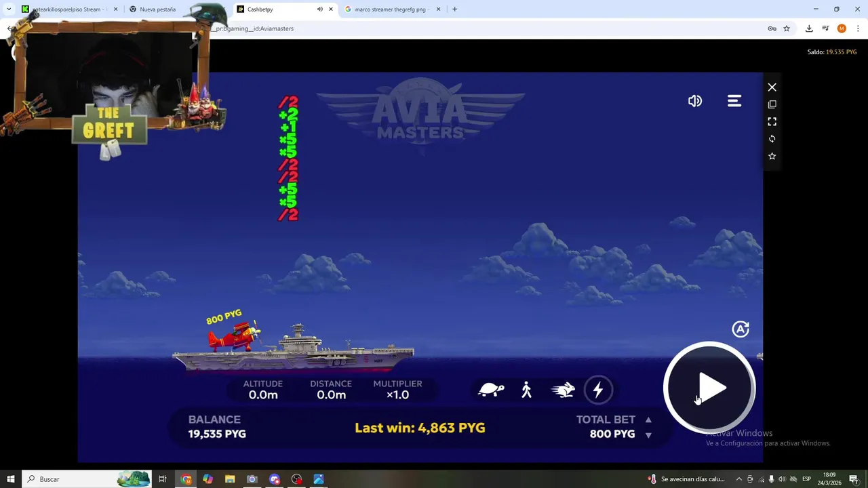Switch to the Stream tab in Chrome

point(71,9)
